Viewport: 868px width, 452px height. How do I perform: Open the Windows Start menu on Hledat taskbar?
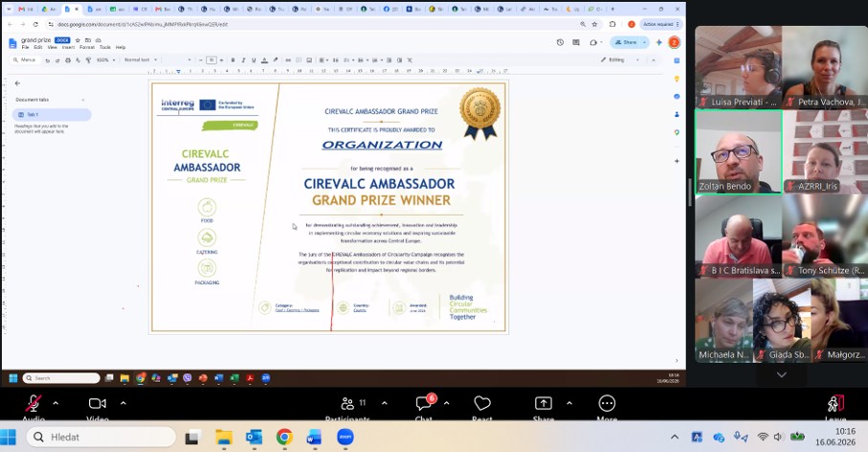tap(9, 437)
